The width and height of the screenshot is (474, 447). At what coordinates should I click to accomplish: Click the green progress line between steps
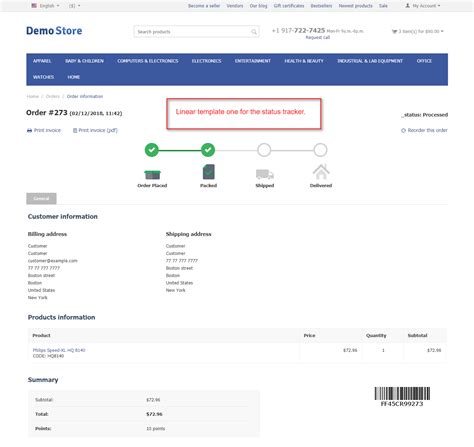tap(180, 150)
